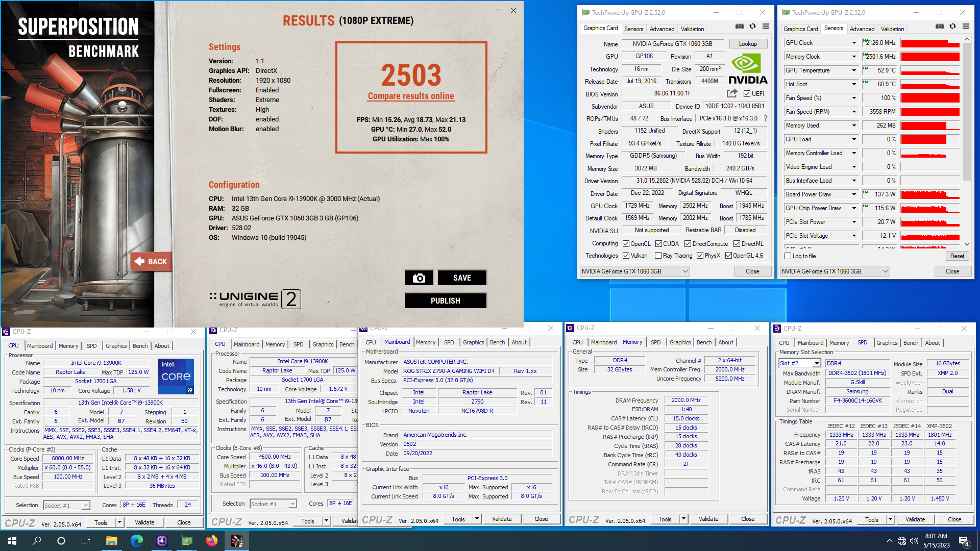Click the Bus Interface question mark icon
This screenshot has height=551, width=980.
765,118
